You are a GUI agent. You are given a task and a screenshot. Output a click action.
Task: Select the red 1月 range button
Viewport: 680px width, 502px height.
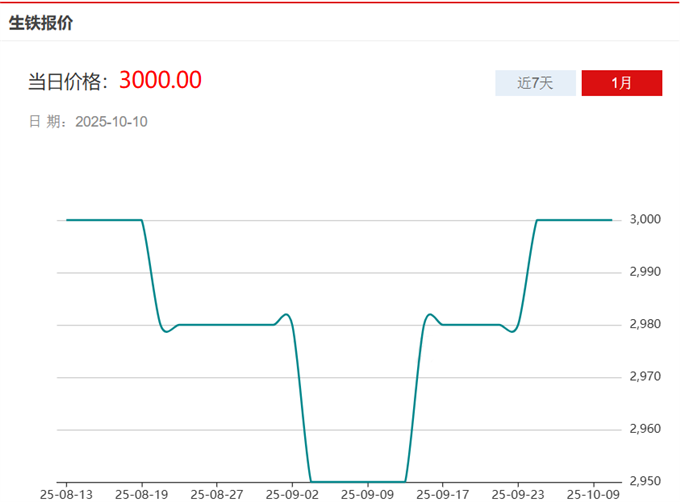click(x=621, y=83)
